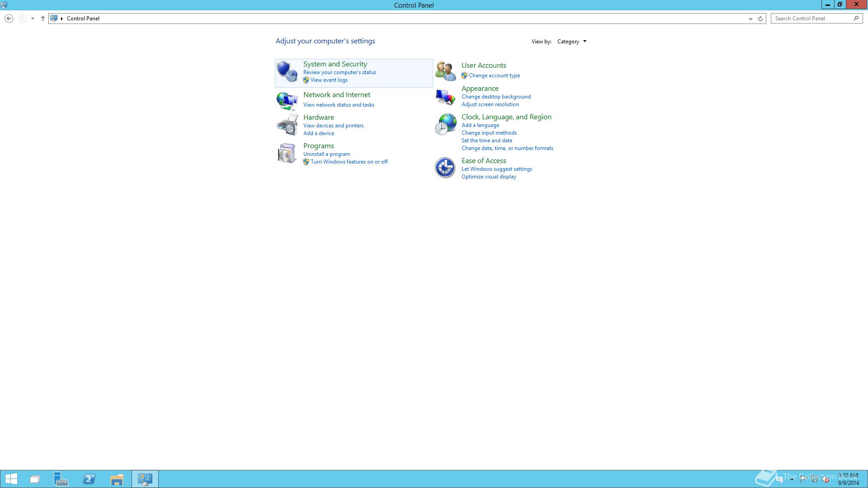This screenshot has height=488, width=868.
Task: Click the taskbar clock and date
Action: pyautogui.click(x=848, y=479)
